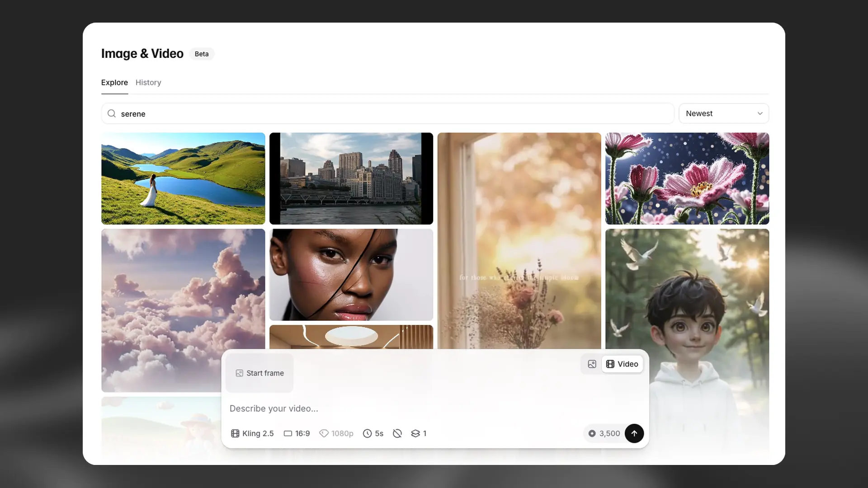Select the bride on green hills thumbnail
This screenshot has height=488, width=868.
click(x=183, y=178)
